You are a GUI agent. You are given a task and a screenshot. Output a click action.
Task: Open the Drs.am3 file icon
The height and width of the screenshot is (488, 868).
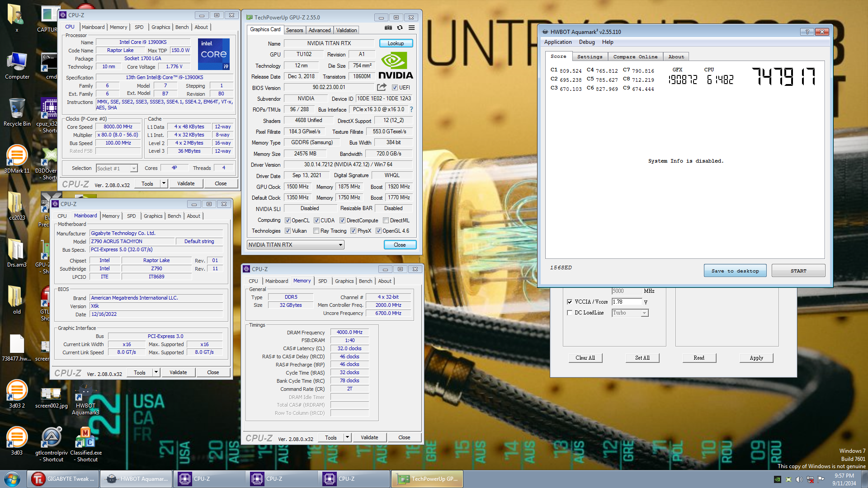click(17, 253)
